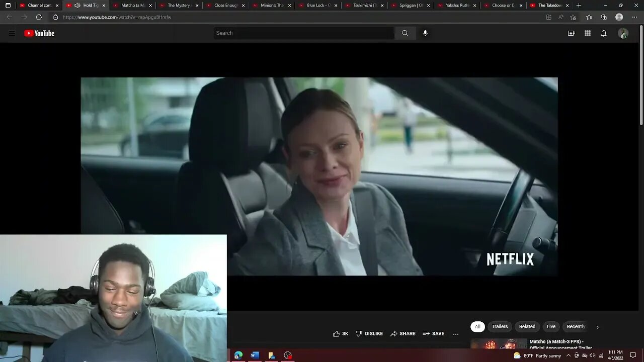Click the DISLIKE button
Viewport: 644px width, 362px height.
click(369, 334)
